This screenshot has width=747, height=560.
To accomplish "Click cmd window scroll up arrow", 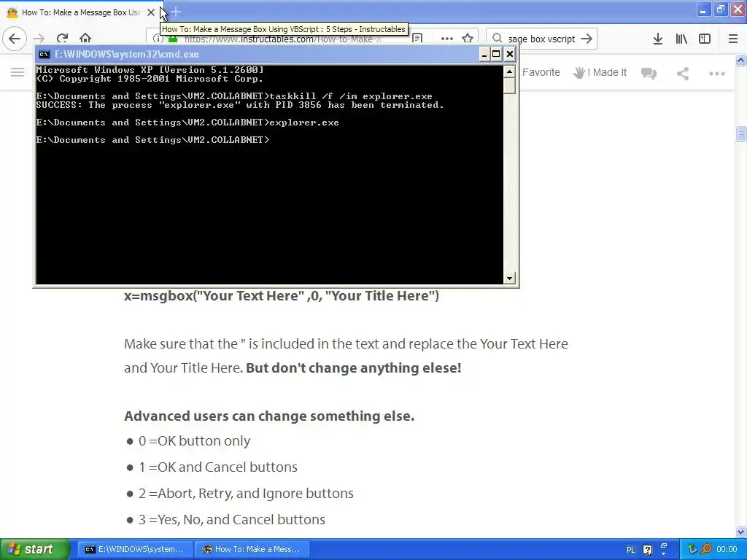I will tap(509, 72).
